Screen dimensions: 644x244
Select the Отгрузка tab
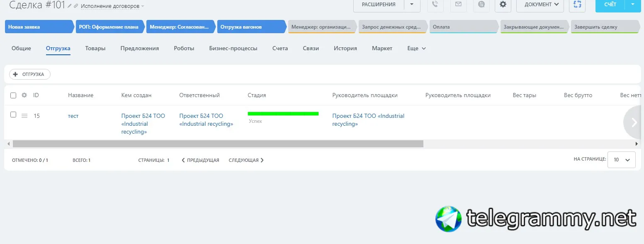point(58,48)
